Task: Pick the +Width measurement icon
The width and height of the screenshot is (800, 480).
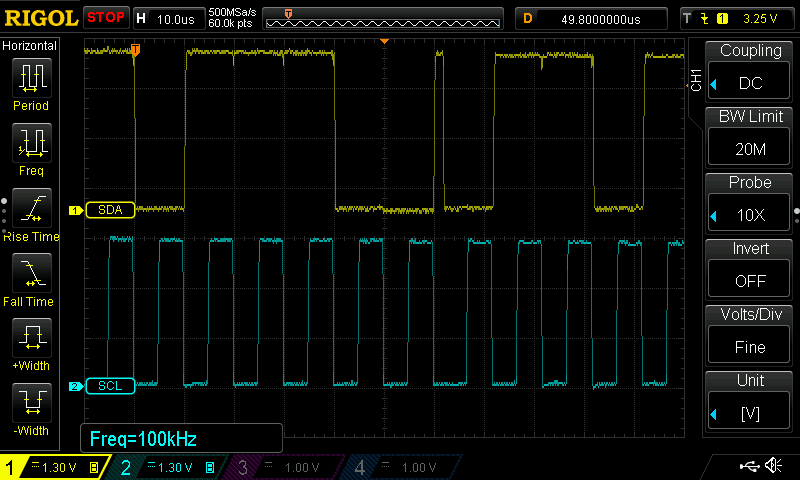Action: pyautogui.click(x=31, y=340)
